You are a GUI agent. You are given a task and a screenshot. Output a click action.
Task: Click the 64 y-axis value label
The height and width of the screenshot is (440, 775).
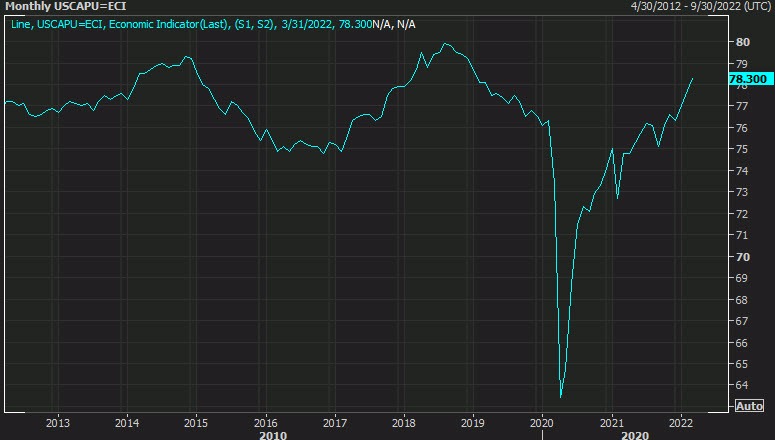(742, 385)
